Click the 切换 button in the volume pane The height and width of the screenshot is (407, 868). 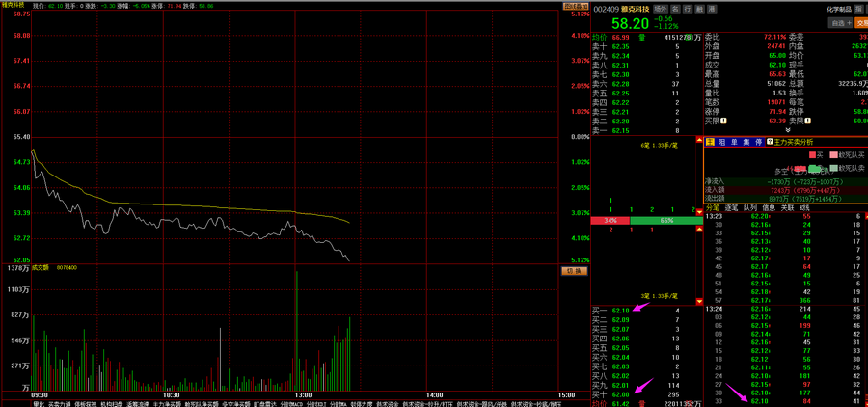tap(574, 271)
